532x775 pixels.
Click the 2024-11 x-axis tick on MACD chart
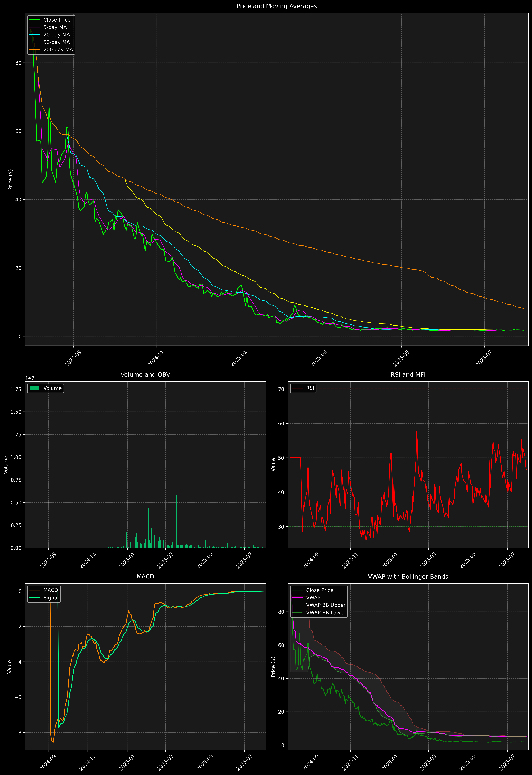pyautogui.click(x=87, y=763)
